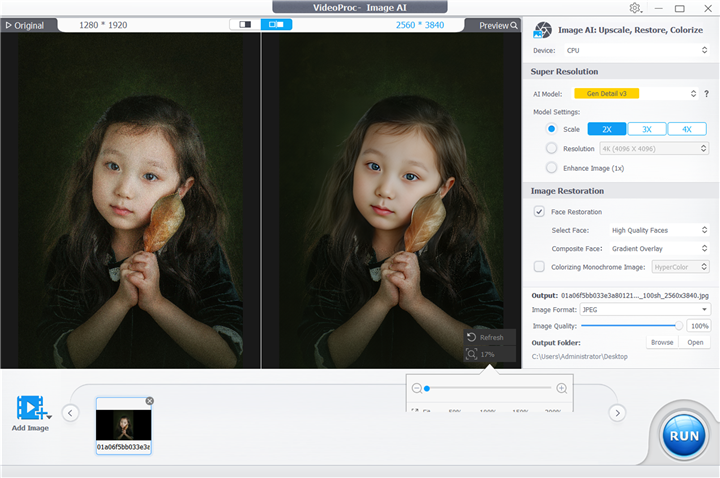Select the Enhance Image (1x) radio option
Image resolution: width=720 pixels, height=478 pixels.
coord(551,167)
